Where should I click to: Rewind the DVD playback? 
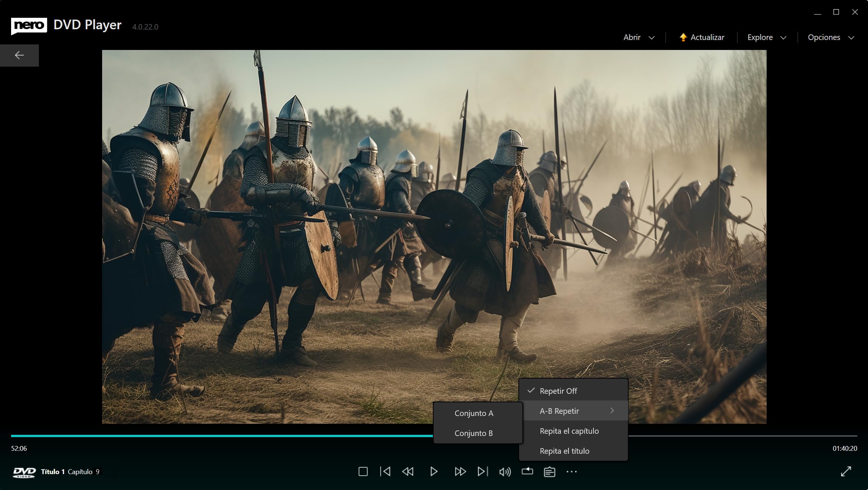pyautogui.click(x=408, y=471)
